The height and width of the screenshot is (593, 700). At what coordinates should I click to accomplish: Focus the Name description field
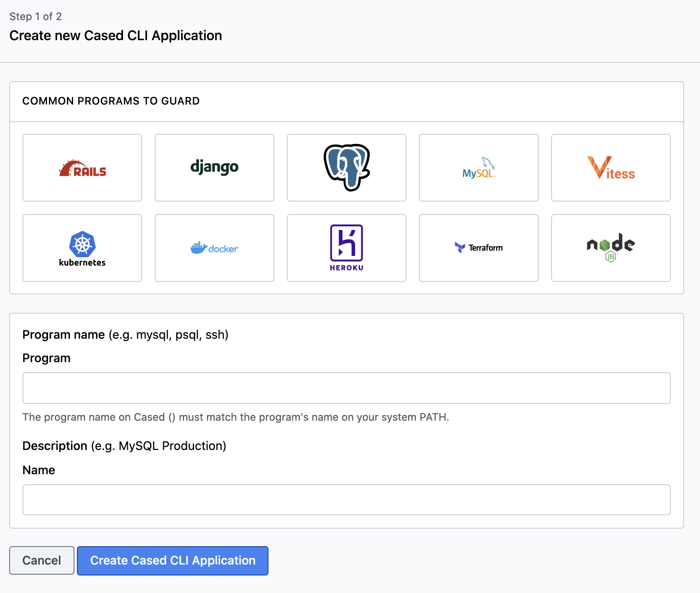pyautogui.click(x=347, y=500)
